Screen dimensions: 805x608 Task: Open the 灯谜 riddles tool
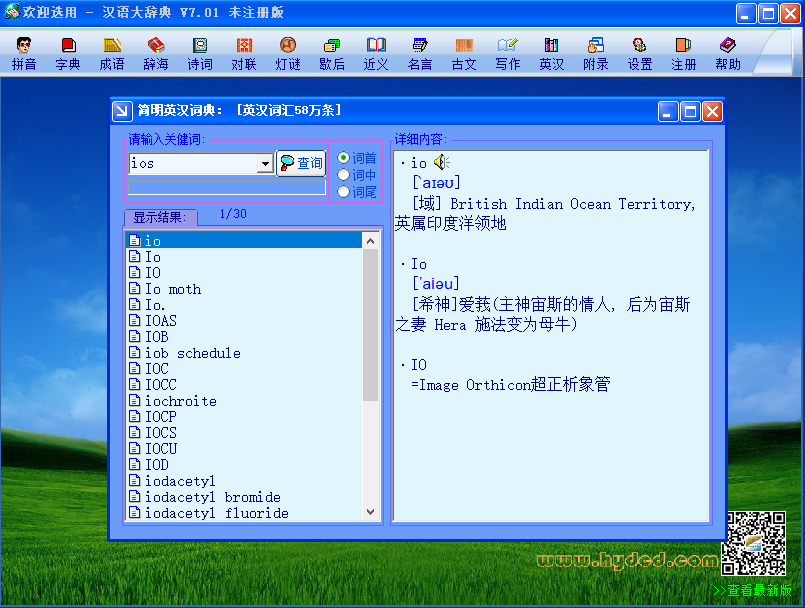tap(288, 53)
